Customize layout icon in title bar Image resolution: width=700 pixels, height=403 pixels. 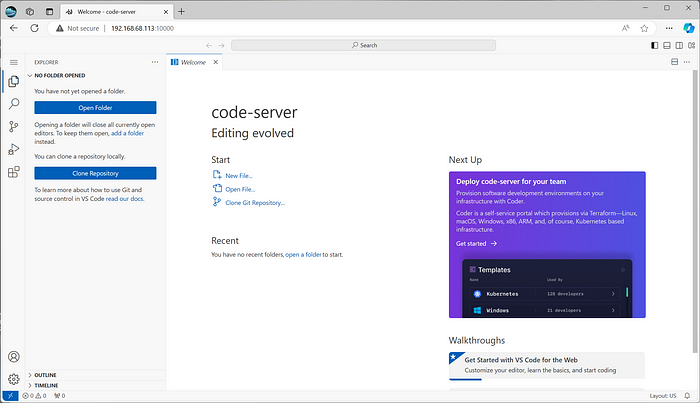[x=692, y=45]
